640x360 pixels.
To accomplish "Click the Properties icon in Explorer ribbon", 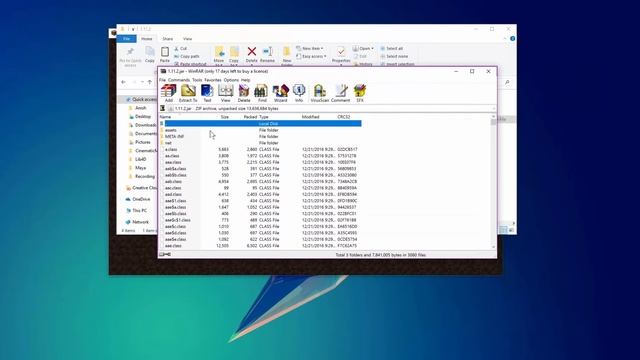I will point(341,54).
